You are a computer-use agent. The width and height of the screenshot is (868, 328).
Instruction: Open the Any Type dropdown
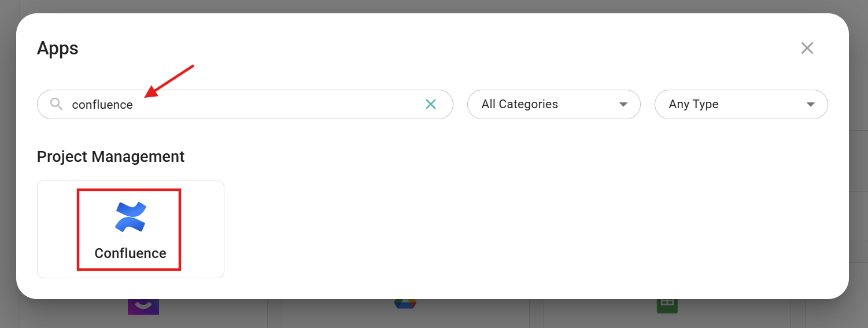pos(741,105)
